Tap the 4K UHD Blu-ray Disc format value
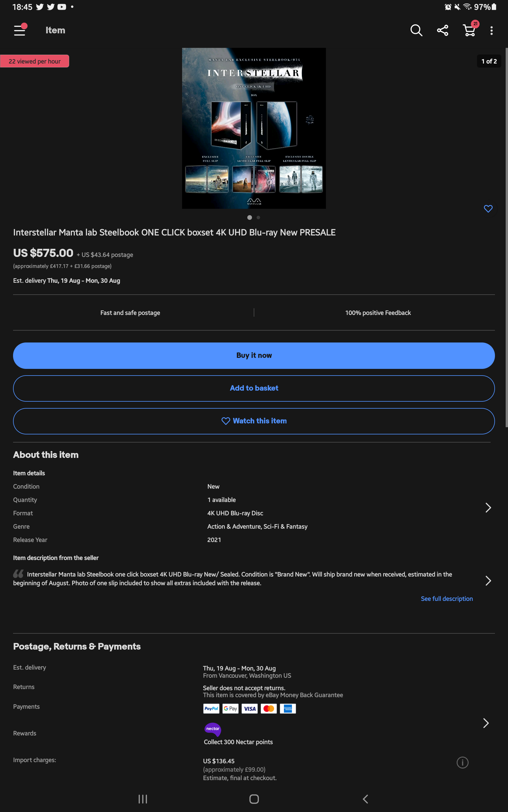 [235, 513]
